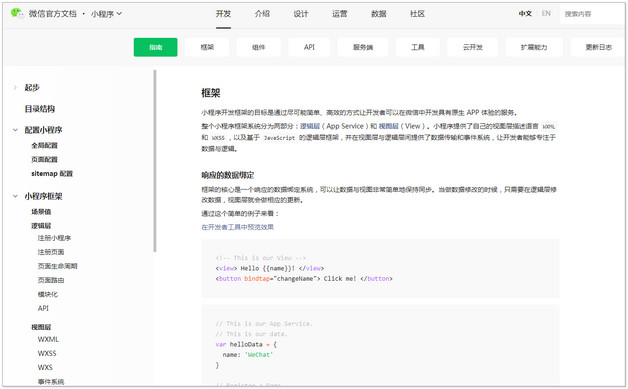
Task: Open 逻辑层 sidebar item
Action: point(41,226)
